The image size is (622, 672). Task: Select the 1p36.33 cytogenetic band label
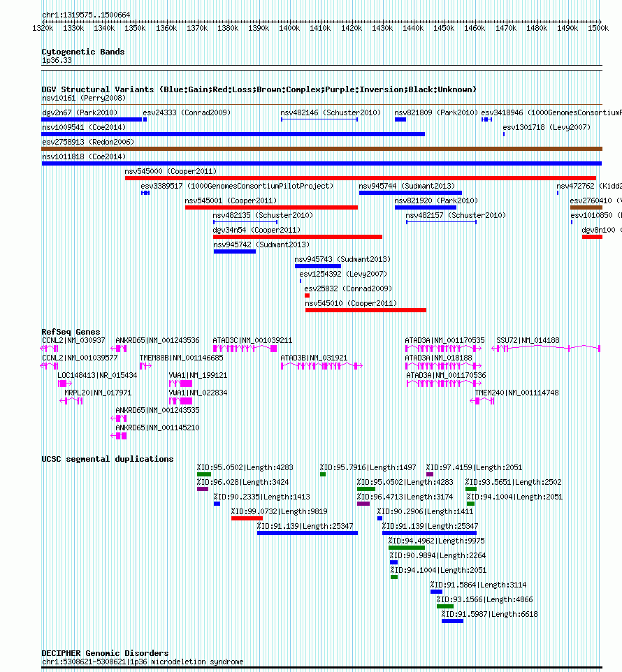(57, 61)
